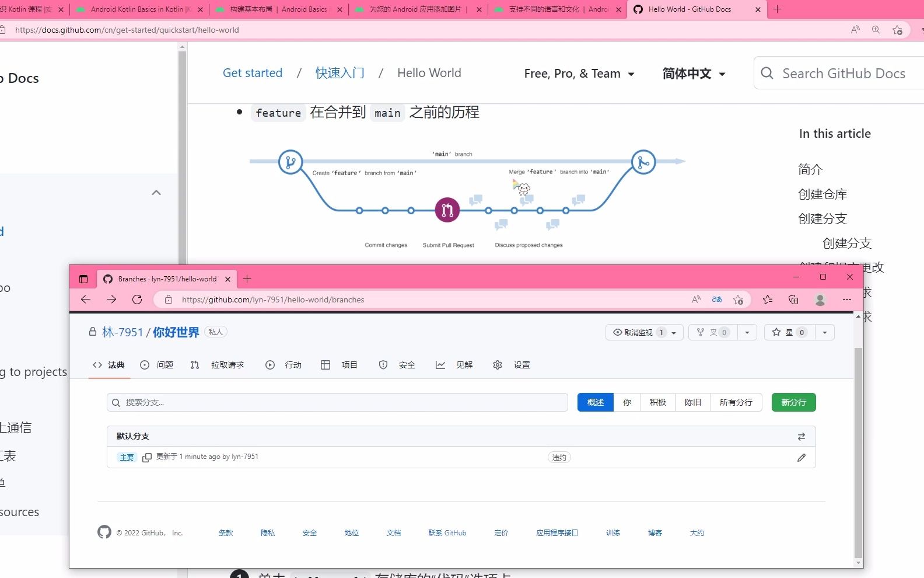Viewport: 924px width, 578px height.
Task: Open 快速入门 breadcrumb in GitHub Docs
Action: coord(340,73)
